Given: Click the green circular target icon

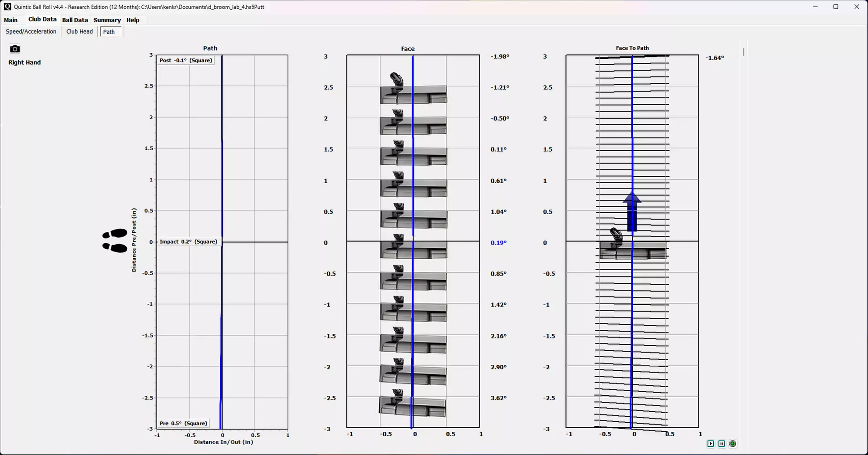Looking at the screenshot, I should [x=733, y=444].
